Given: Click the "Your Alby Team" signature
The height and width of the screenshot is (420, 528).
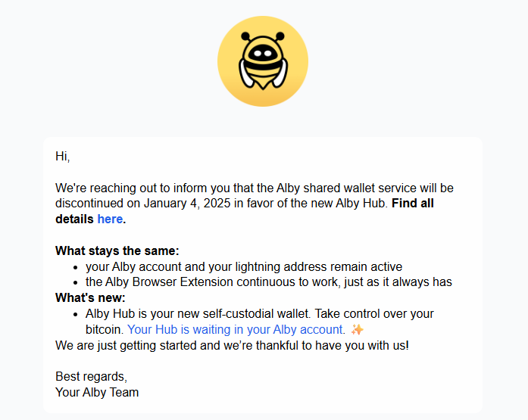Looking at the screenshot, I should pos(97,393).
